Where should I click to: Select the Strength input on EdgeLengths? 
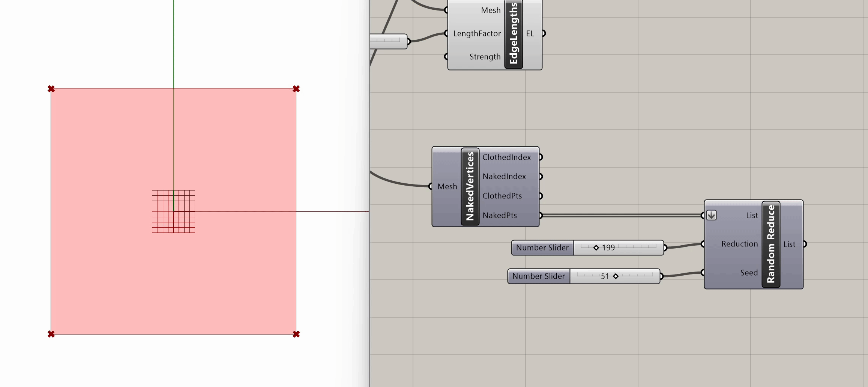(x=485, y=57)
